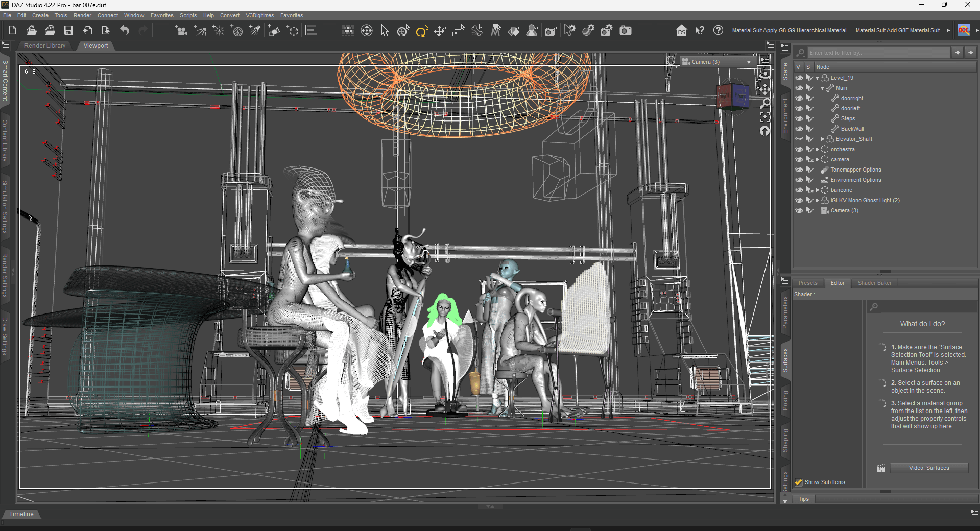This screenshot has width=980, height=531.
Task: Click Material Suit Add G8F Material Suit script
Action: click(897, 30)
